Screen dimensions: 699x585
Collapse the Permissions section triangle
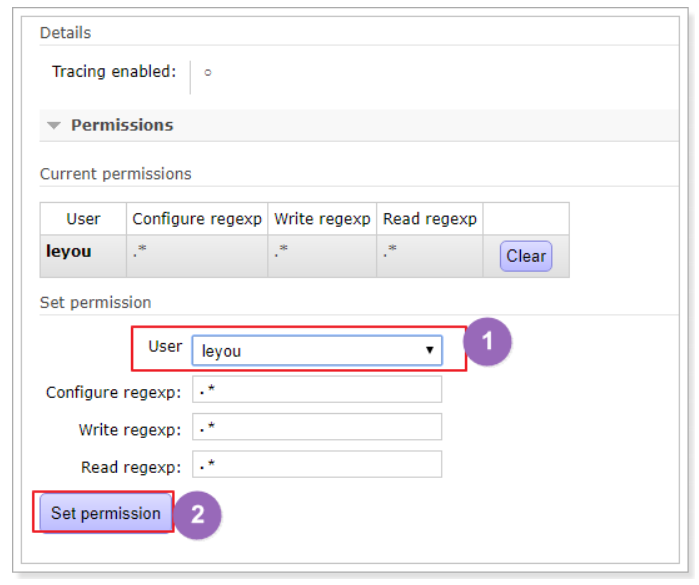point(54,126)
